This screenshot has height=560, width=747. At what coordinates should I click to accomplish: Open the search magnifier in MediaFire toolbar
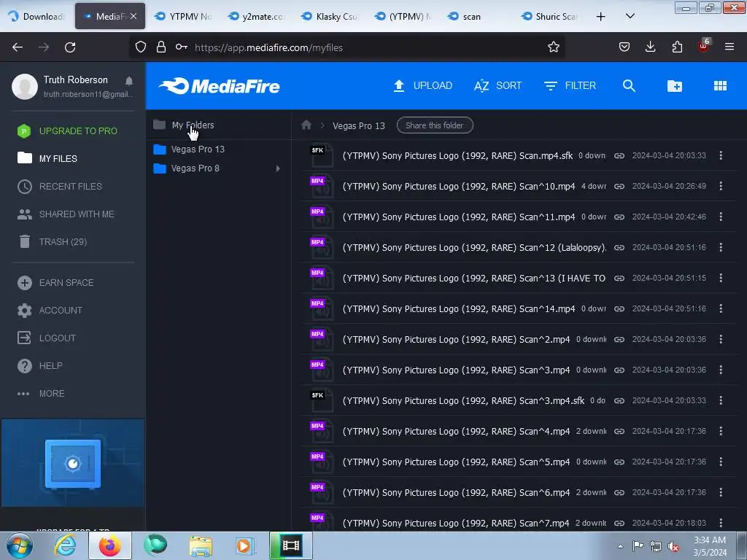click(x=629, y=86)
